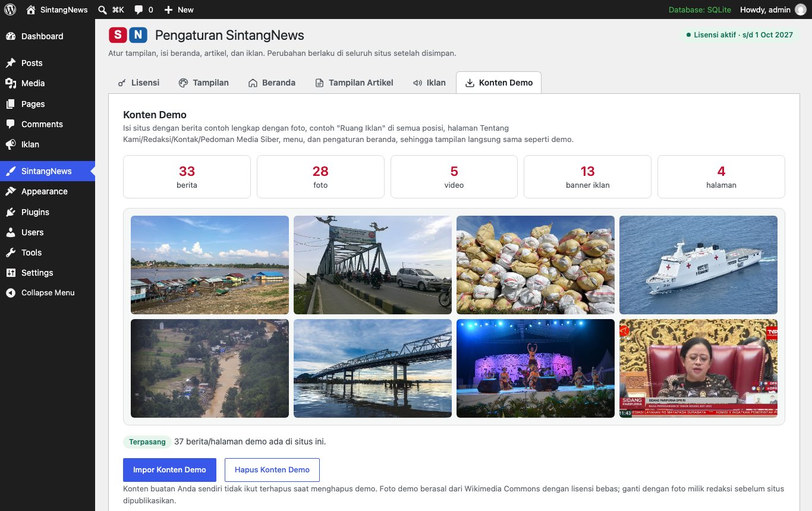Click the Impor Konten Demo button
The image size is (812, 511).
169,470
